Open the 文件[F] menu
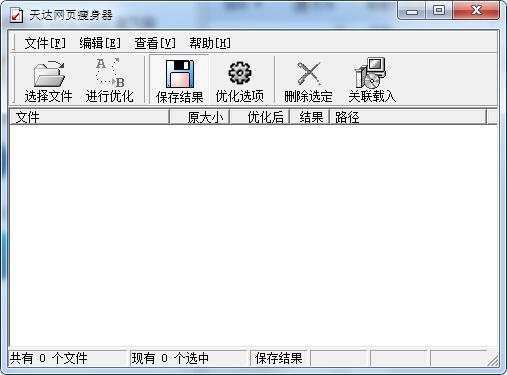Image resolution: width=507 pixels, height=375 pixels. coord(45,43)
